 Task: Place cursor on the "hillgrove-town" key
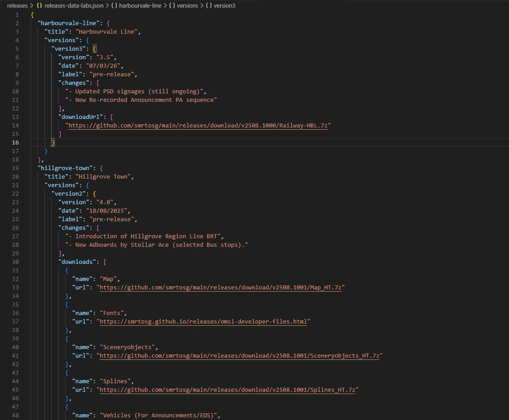67,168
